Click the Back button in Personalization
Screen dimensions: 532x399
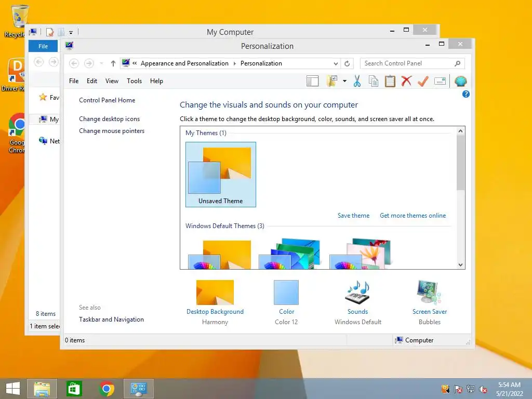[x=74, y=63]
